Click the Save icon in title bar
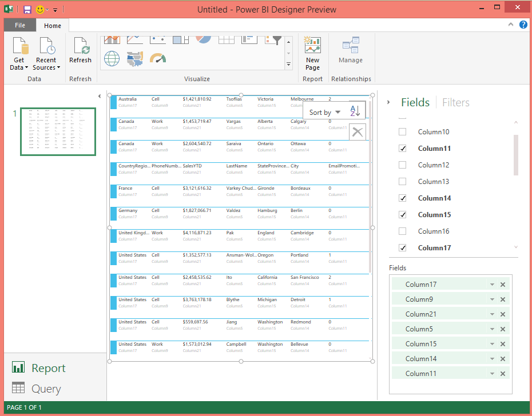This screenshot has width=532, height=416. coord(27,10)
